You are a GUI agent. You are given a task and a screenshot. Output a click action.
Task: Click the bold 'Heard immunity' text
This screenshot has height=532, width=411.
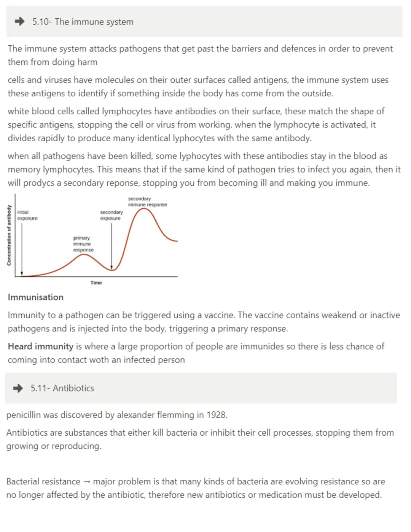pos(40,346)
